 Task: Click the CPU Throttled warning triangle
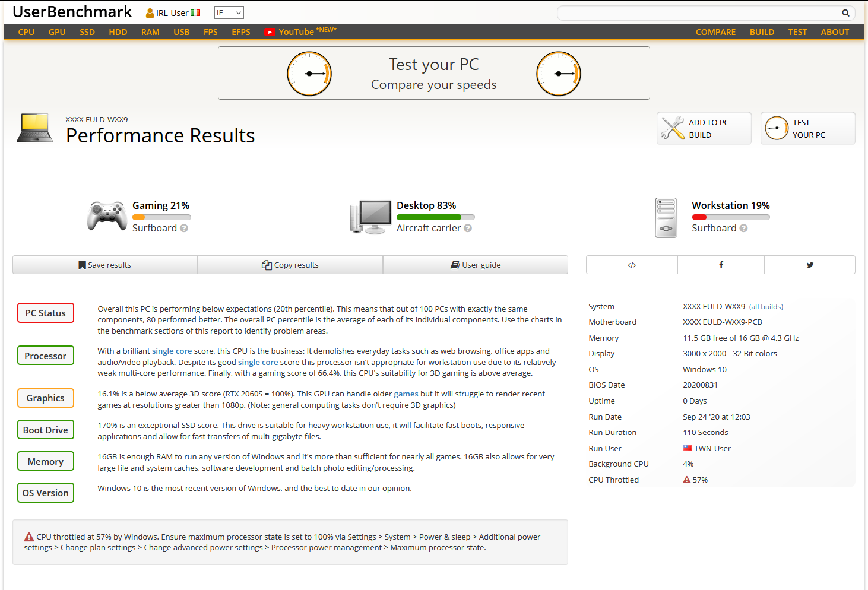pos(687,480)
